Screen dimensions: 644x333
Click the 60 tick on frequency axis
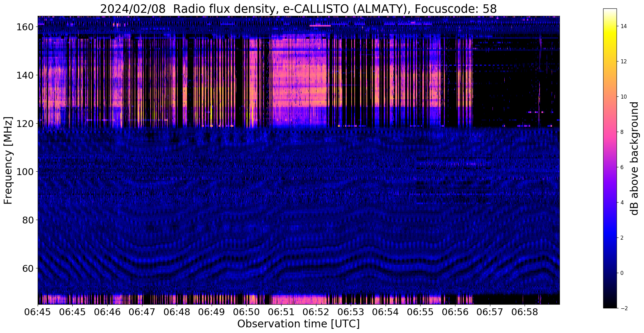point(28,268)
